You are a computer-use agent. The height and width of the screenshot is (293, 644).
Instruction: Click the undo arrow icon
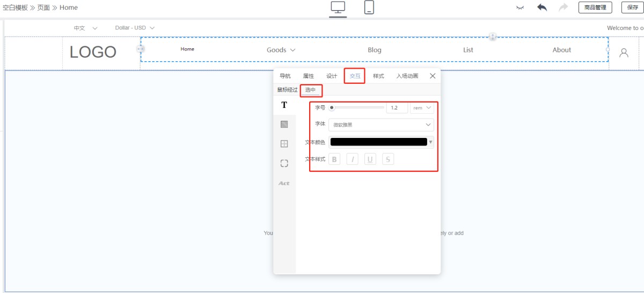(542, 8)
